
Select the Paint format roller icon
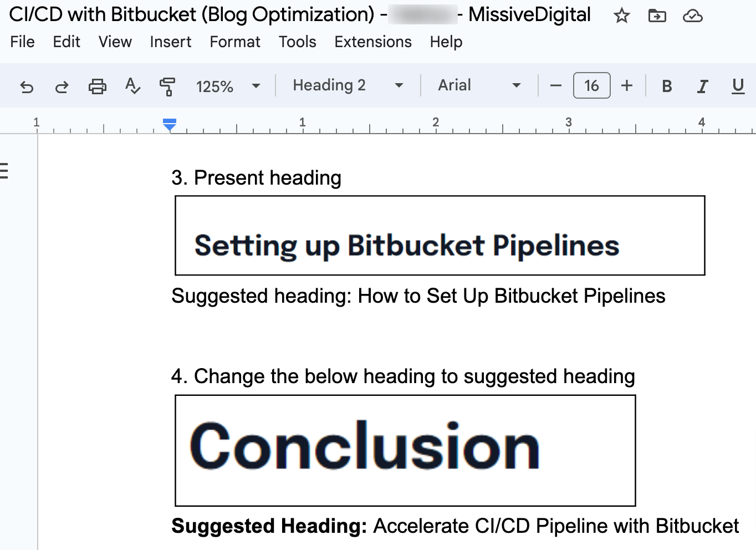(x=167, y=86)
